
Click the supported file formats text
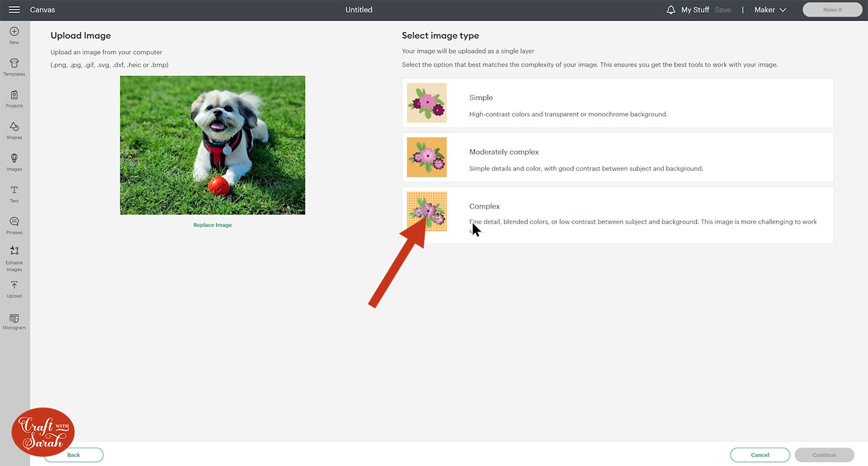[x=109, y=65]
